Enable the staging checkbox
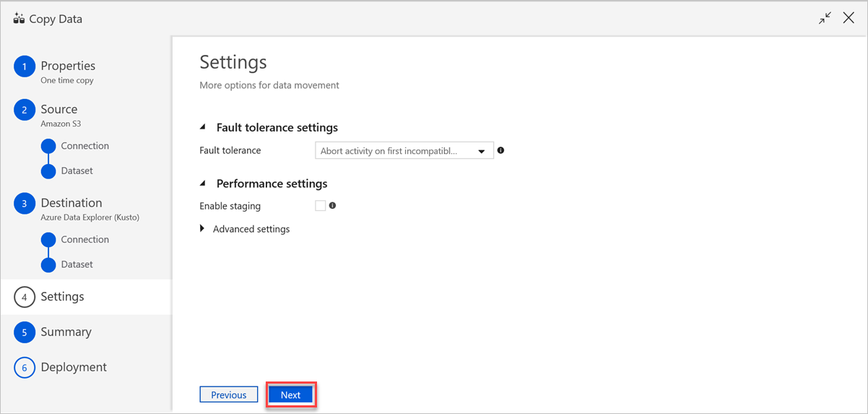868x414 pixels. 321,206
